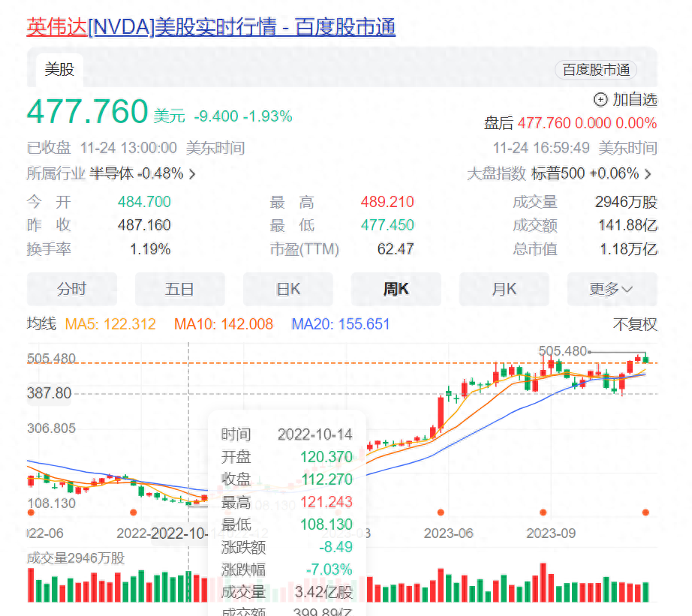Click the MA20: 155.651 indicator

(341, 324)
